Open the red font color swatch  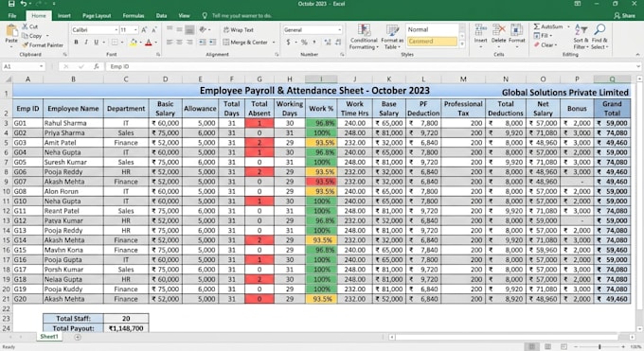pyautogui.click(x=149, y=43)
